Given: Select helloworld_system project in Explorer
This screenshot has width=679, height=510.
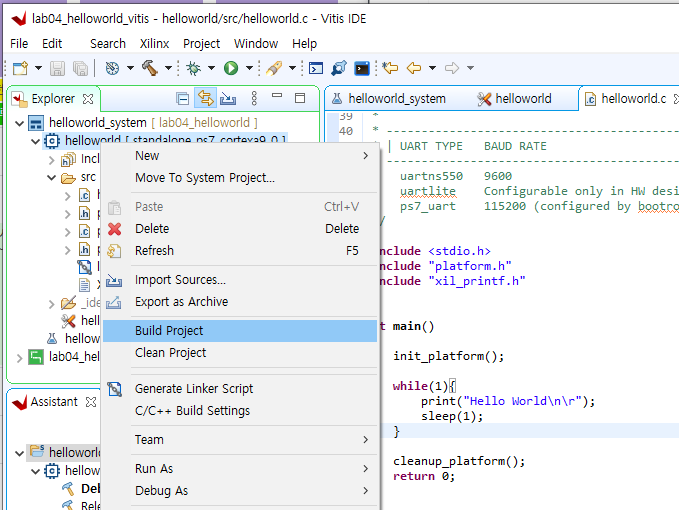Looking at the screenshot, I should click(x=98, y=123).
